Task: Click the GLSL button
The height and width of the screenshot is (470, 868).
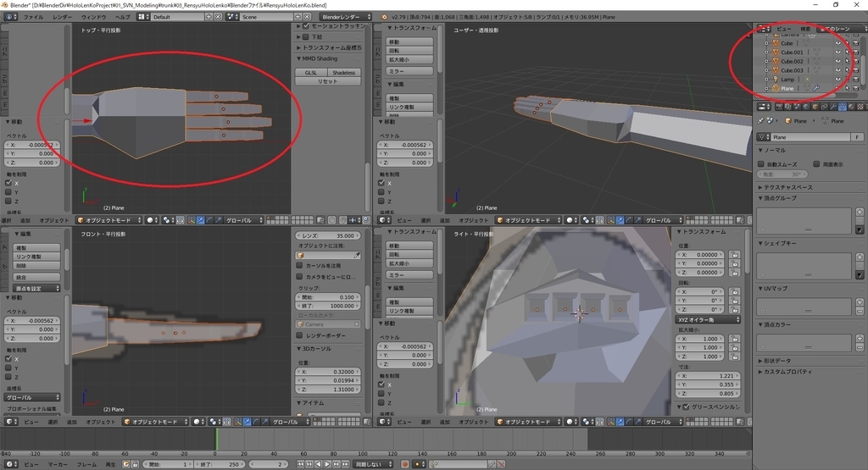Action: coord(311,73)
